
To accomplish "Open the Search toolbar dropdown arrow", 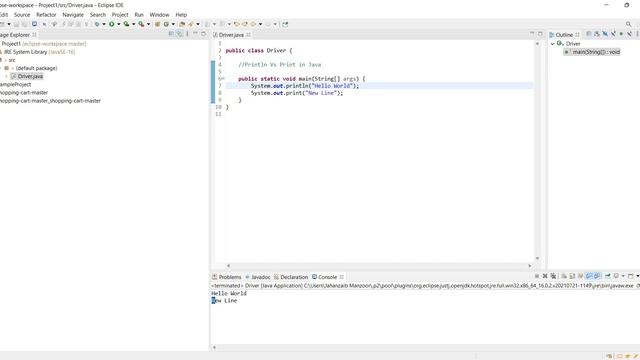I will (x=198, y=24).
